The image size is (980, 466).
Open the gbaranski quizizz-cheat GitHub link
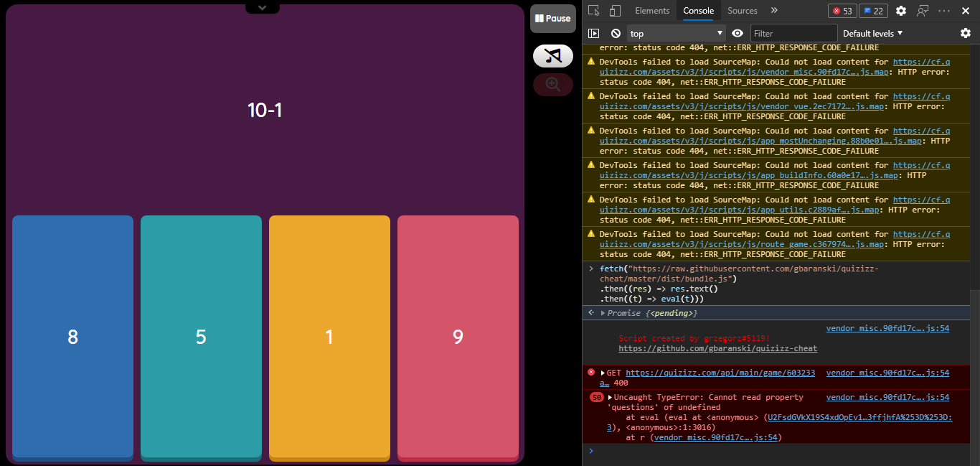[718, 348]
